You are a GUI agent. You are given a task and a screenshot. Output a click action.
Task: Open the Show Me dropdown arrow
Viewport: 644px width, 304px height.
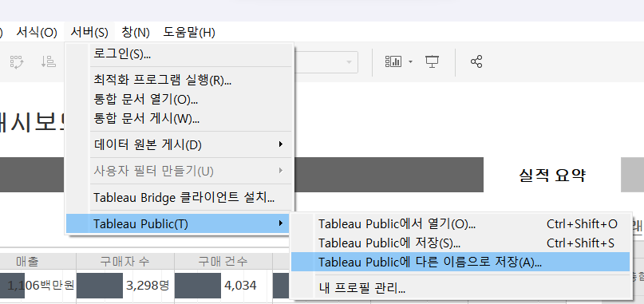tap(410, 62)
